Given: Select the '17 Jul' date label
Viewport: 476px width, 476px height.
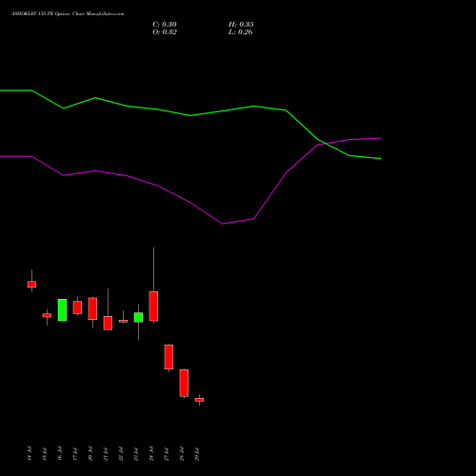Looking at the screenshot, I should pyautogui.click(x=75, y=453).
